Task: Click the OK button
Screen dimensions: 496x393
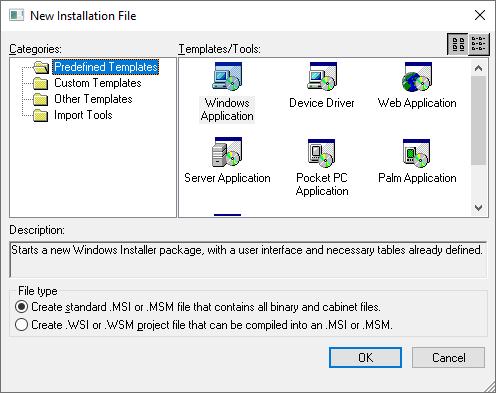Action: (x=365, y=358)
